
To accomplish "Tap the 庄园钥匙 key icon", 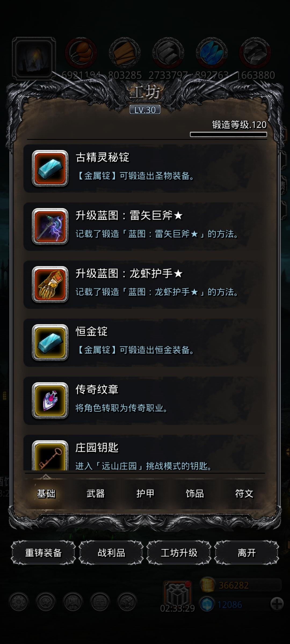I will [50, 455].
